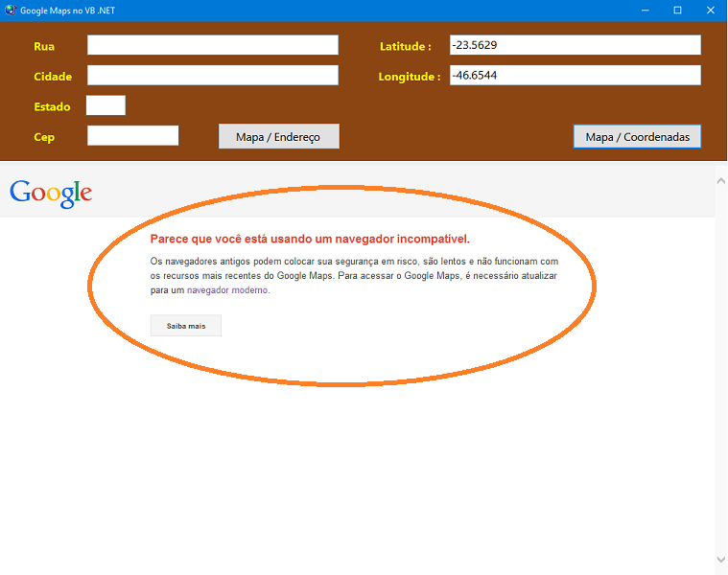Click the Google logo
Image resolution: width=728 pixels, height=575 pixels.
51,193
